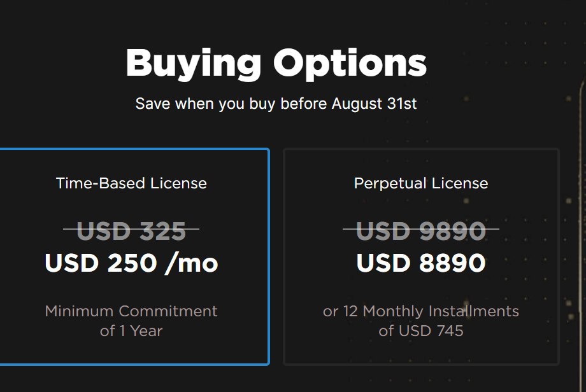Click the crossed-out USD 325 price
586x392 pixels.
pos(131,232)
